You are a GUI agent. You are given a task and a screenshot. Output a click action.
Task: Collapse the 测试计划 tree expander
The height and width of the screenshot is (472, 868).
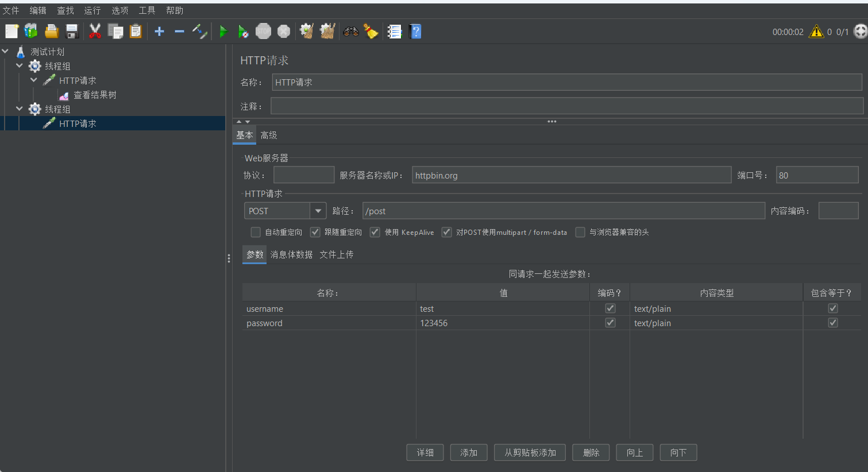coord(5,51)
